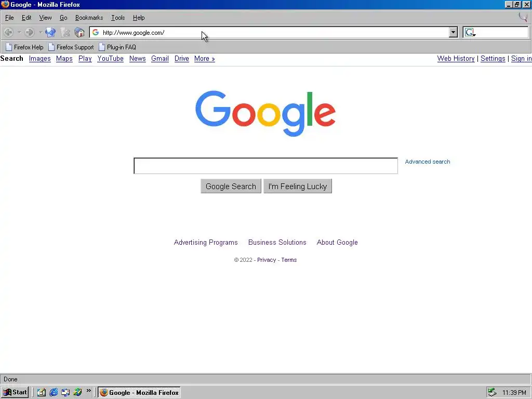The height and width of the screenshot is (399, 532).
Task: Open the Gmail link
Action: [160, 59]
